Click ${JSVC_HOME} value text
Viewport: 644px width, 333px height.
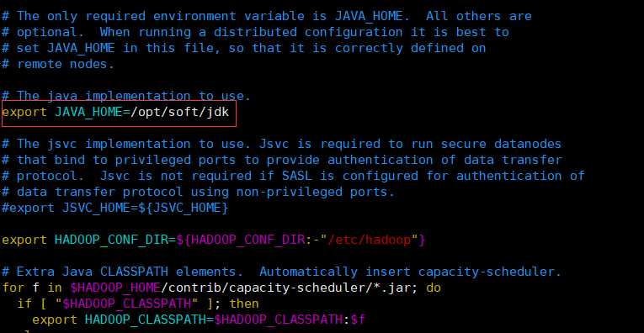pos(183,208)
